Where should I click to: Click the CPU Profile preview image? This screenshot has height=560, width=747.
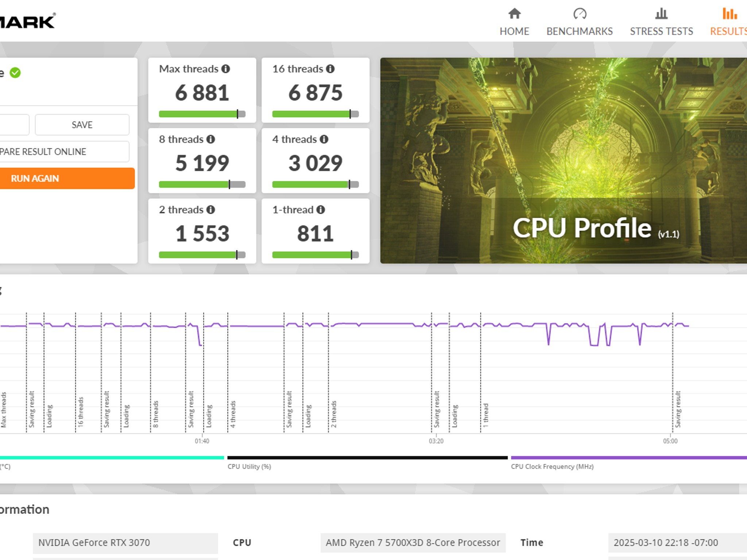pos(564,160)
